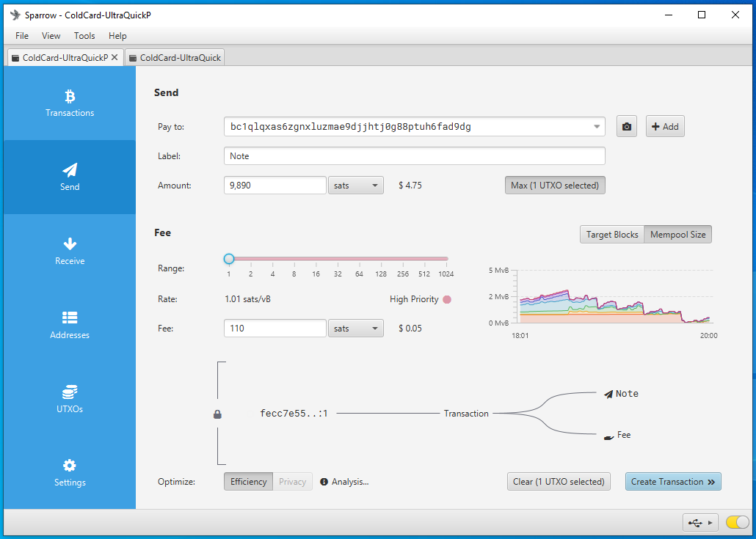Click the hand coin icon beside Fee output
Screen dimensions: 756x539
coord(609,436)
